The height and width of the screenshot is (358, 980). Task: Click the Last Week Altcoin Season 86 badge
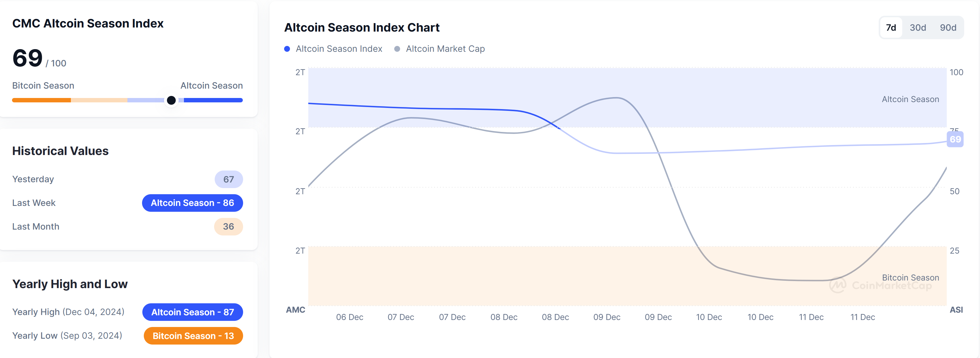[192, 203]
